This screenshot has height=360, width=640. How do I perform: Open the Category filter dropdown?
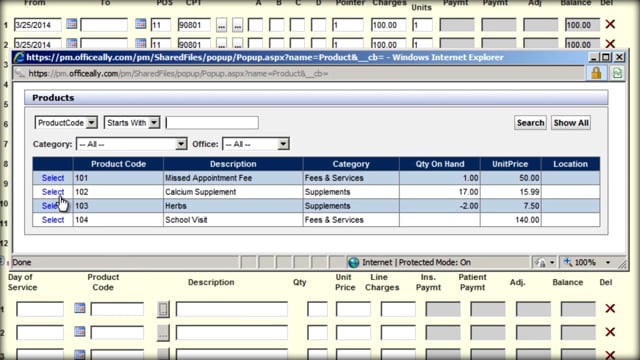pos(181,144)
